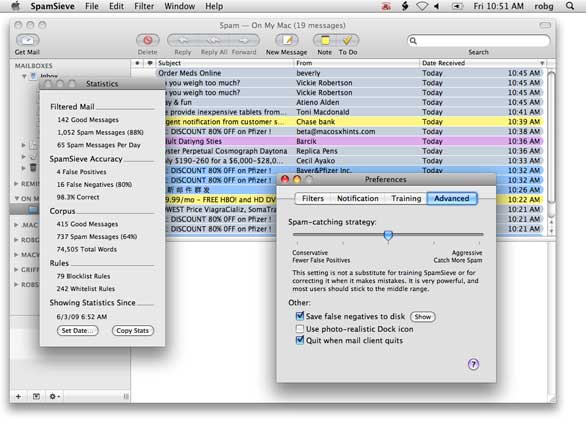The width and height of the screenshot is (586, 440).
Task: Click the toolbar toggle pill in Mail window
Action: coord(545,25)
